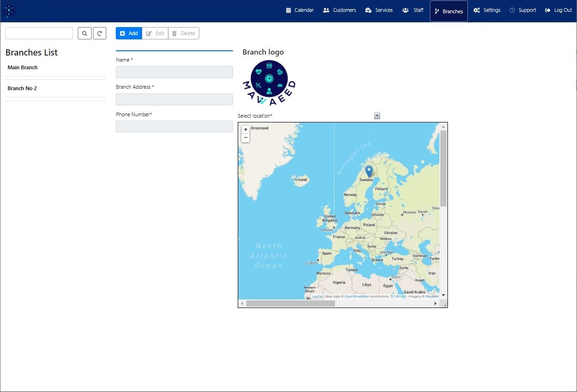Select Branch No 2 in list

coord(22,88)
